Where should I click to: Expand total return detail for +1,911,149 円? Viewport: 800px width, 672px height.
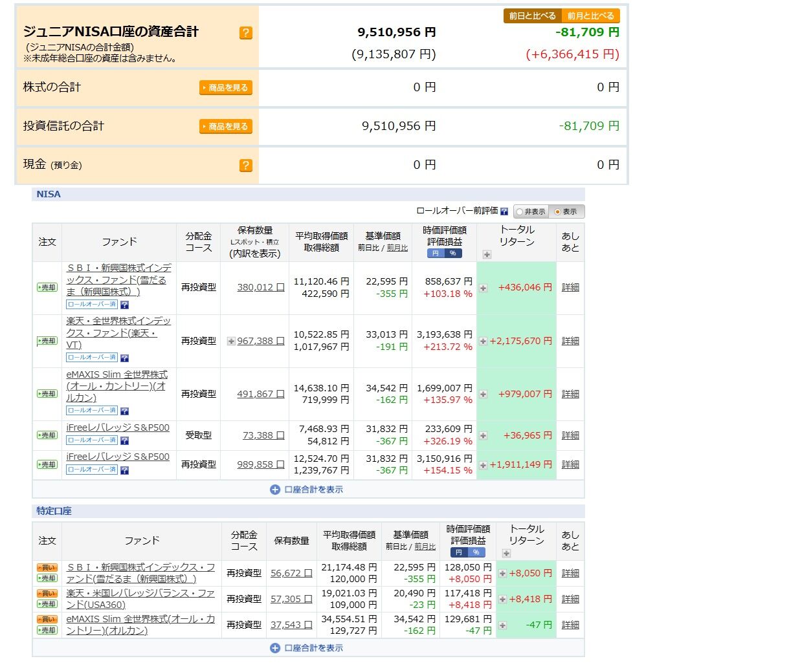click(x=483, y=465)
